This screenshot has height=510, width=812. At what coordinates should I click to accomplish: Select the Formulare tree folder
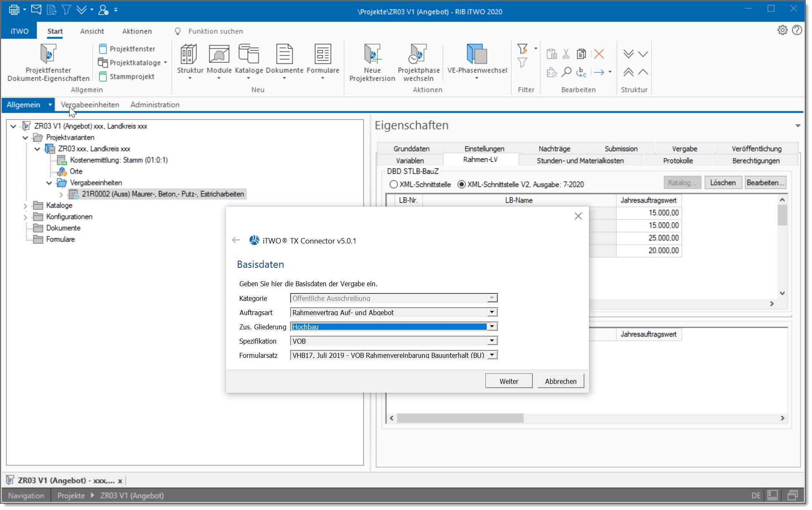[x=60, y=239]
